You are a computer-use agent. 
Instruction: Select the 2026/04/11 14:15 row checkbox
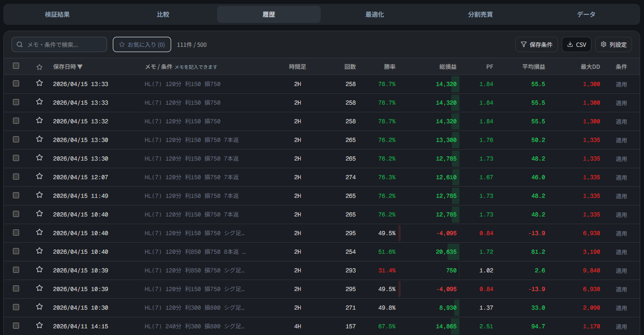(x=16, y=325)
